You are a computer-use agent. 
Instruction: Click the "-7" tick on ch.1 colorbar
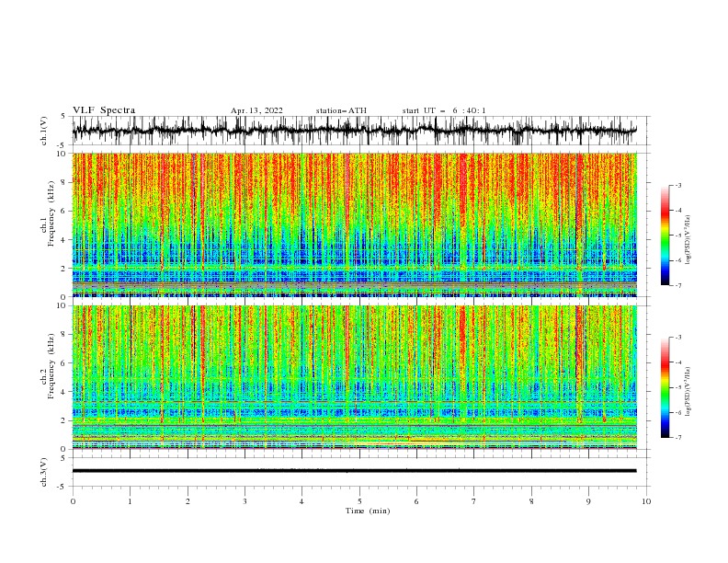pyautogui.click(x=678, y=285)
